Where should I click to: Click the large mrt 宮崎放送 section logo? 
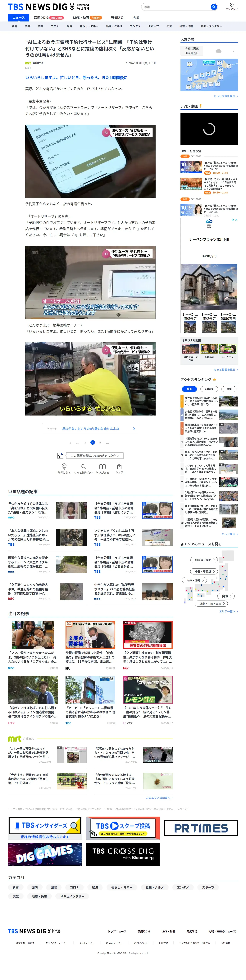pyautogui.click(x=15, y=739)
